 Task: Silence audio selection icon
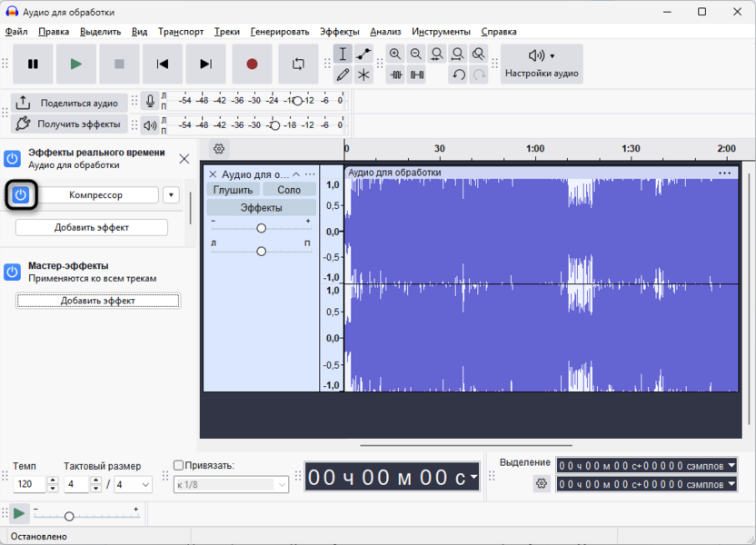(x=416, y=74)
